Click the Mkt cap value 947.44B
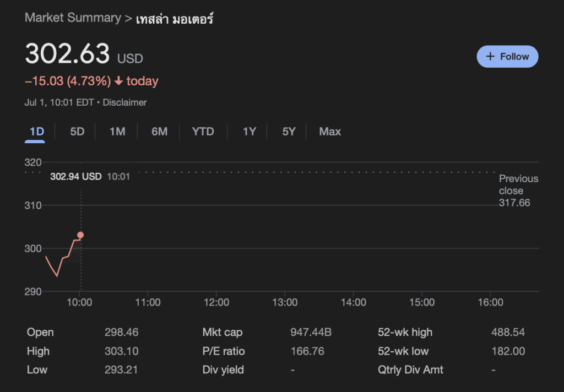Image resolution: width=564 pixels, height=392 pixels. [311, 333]
